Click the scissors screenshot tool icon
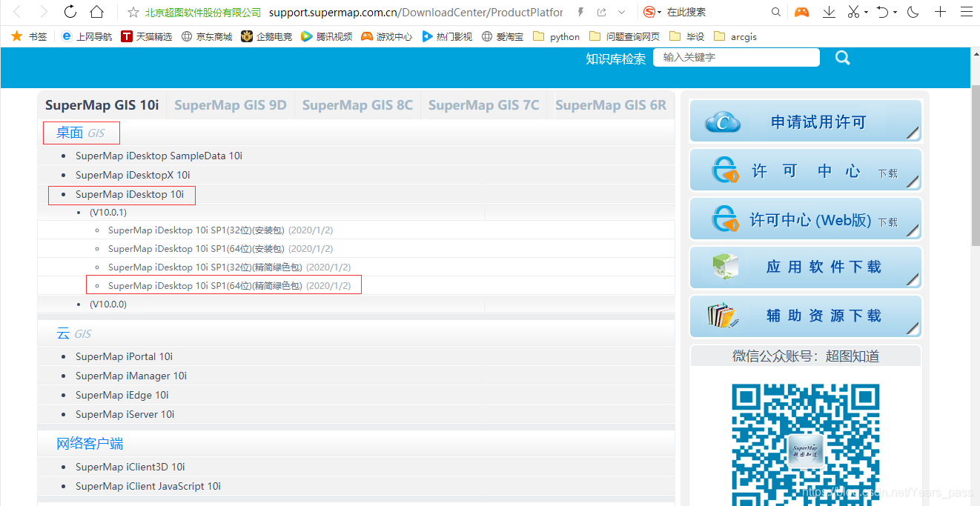 pos(853,12)
